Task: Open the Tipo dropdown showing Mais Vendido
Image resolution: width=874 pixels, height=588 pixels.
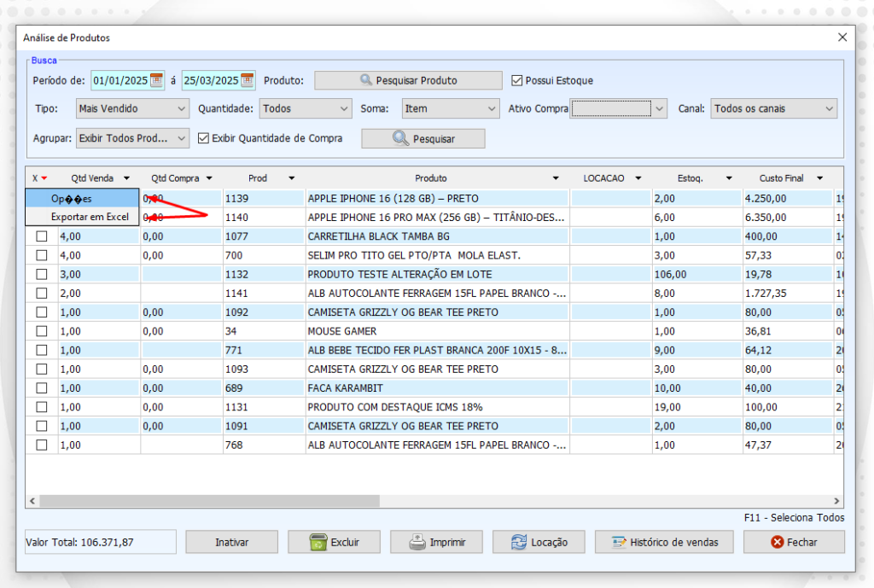Action: coord(132,108)
